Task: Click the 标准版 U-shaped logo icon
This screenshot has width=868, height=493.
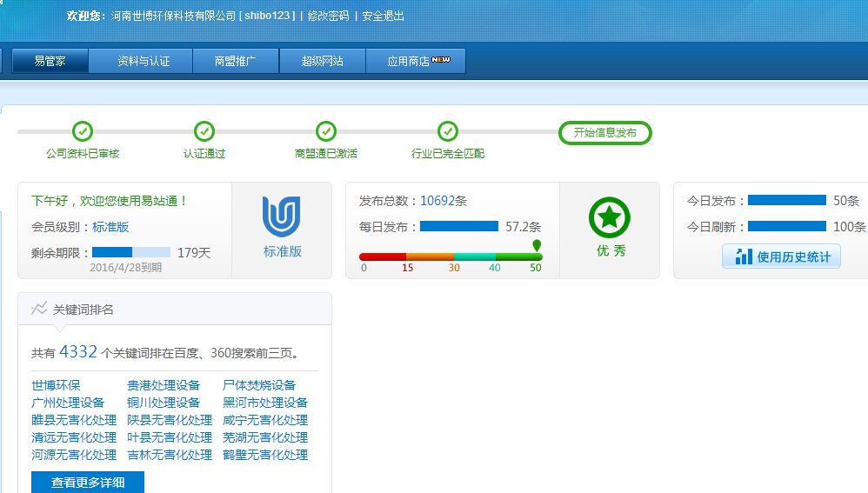Action: (x=282, y=217)
